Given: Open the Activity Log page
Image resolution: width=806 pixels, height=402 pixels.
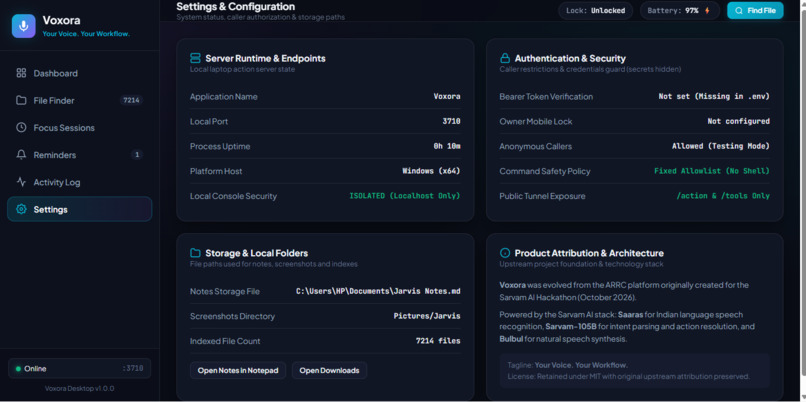Looking at the screenshot, I should coord(80,182).
